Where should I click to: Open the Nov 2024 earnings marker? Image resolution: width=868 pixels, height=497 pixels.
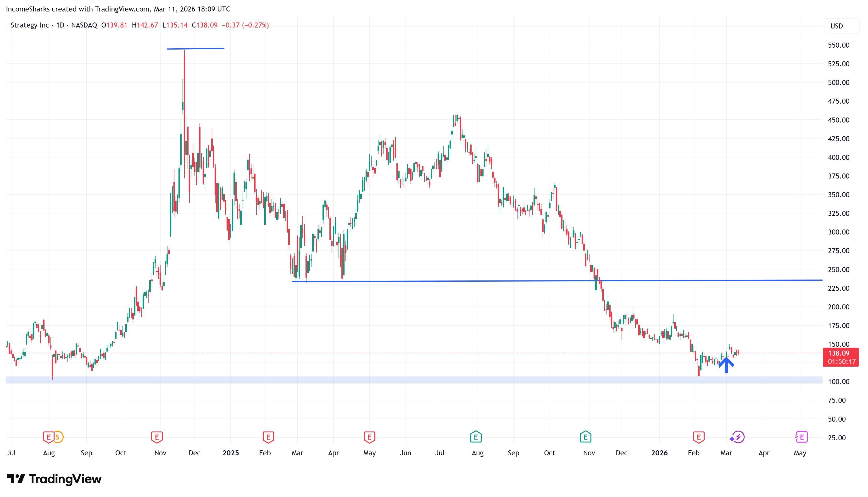[157, 437]
